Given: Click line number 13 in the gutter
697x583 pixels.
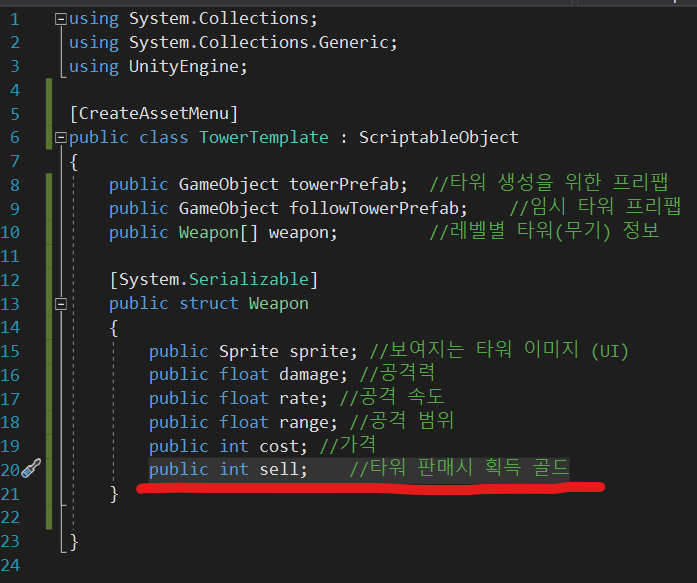Looking at the screenshot, I should click(x=13, y=303).
